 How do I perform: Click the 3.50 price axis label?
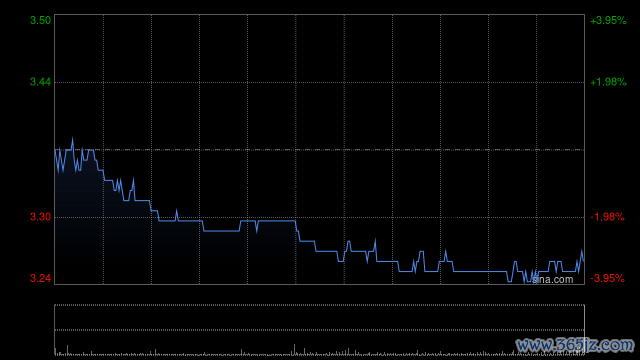pos(40,20)
